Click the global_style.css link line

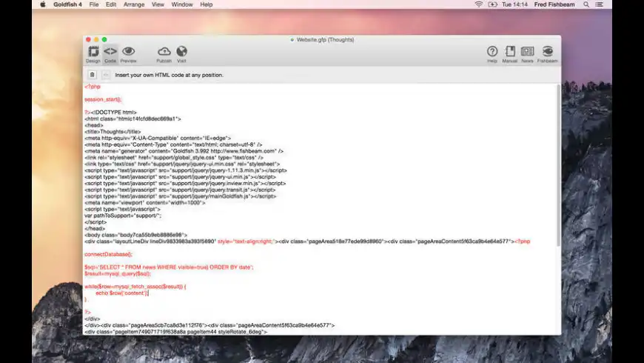pyautogui.click(x=174, y=158)
